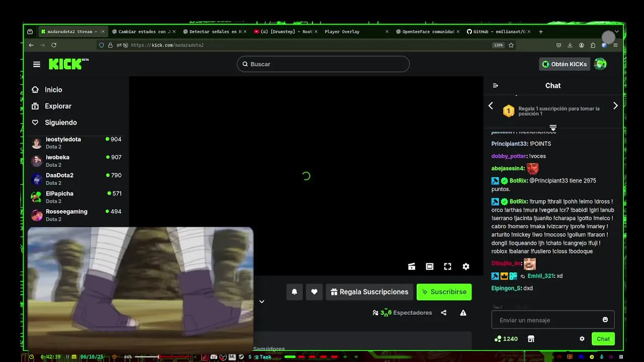This screenshot has height=362, width=644.
Task: Focus Enviar un mensaje chat input
Action: point(547,320)
